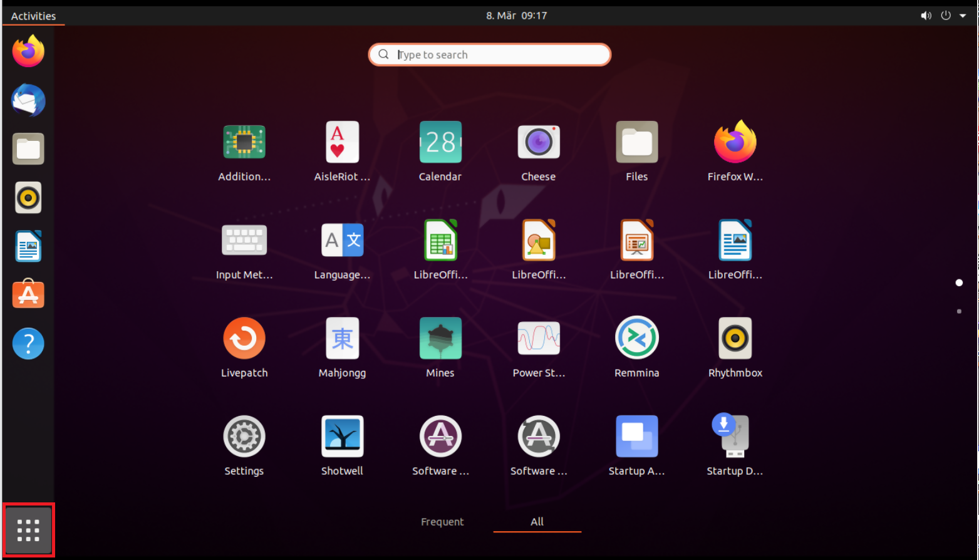Viewport: 979px width, 560px height.
Task: Switch to the Frequent tab
Action: 442,522
